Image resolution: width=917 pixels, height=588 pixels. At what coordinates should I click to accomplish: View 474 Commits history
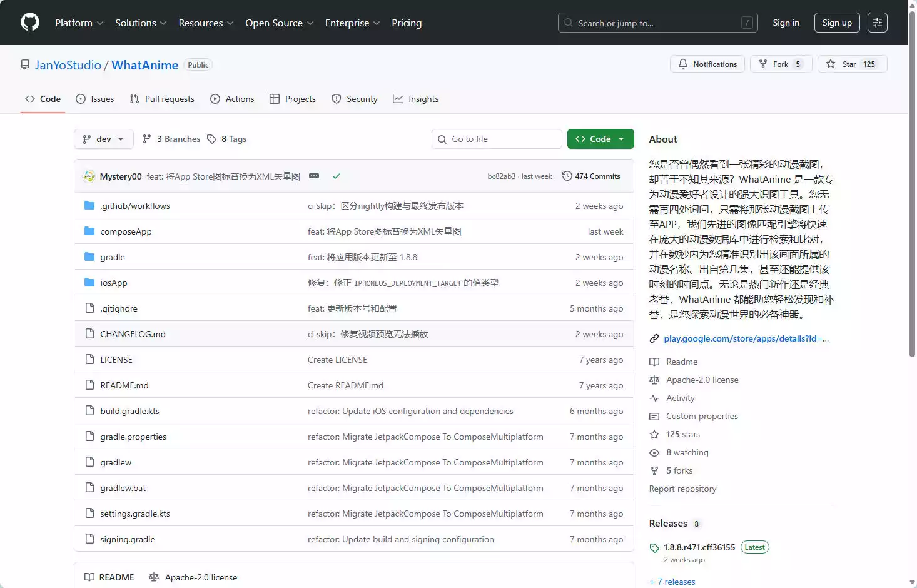click(x=591, y=176)
